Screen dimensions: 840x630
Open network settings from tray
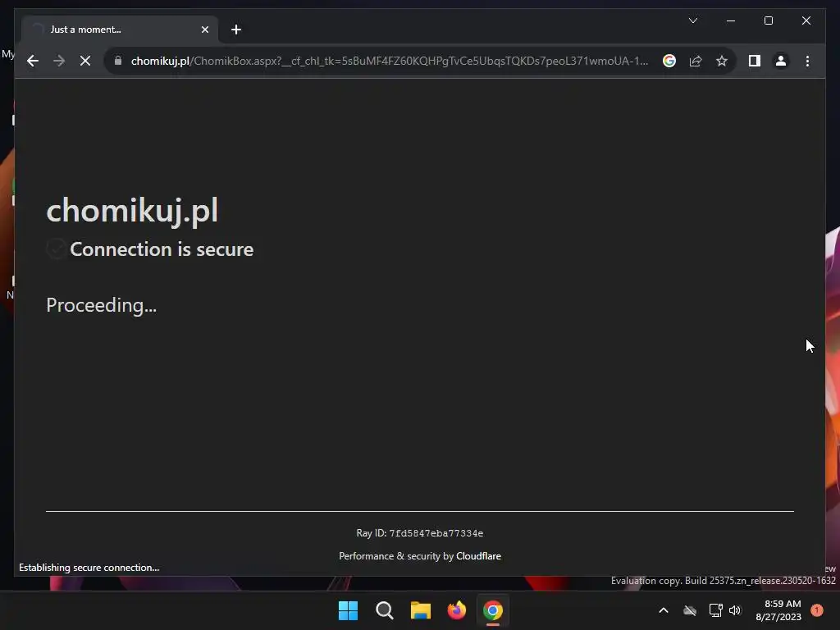(715, 610)
